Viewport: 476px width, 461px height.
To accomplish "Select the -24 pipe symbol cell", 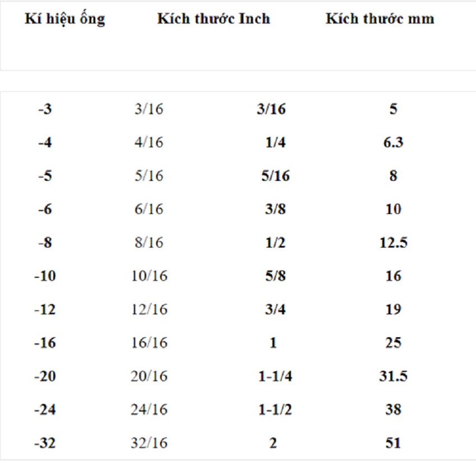I will pyautogui.click(x=45, y=409).
